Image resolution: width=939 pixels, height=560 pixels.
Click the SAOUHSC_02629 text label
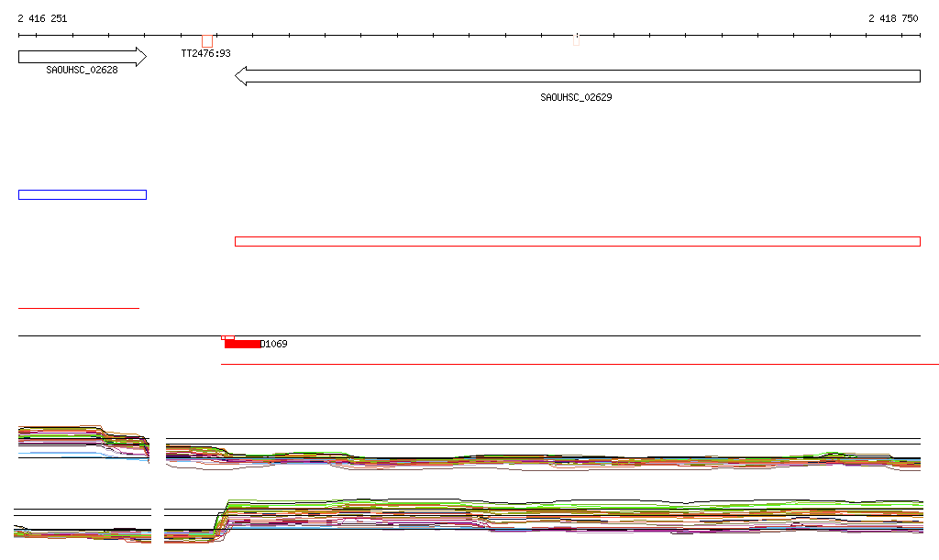576,97
